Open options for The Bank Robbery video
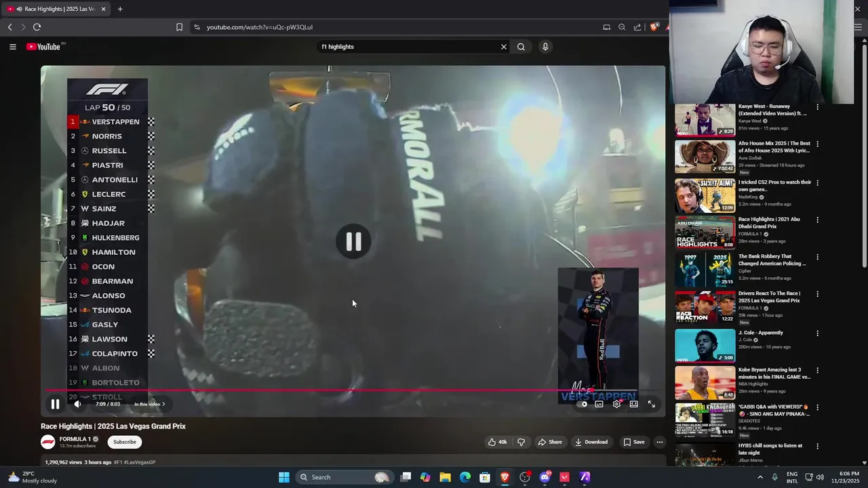Image resolution: width=868 pixels, height=488 pixels. (x=817, y=257)
